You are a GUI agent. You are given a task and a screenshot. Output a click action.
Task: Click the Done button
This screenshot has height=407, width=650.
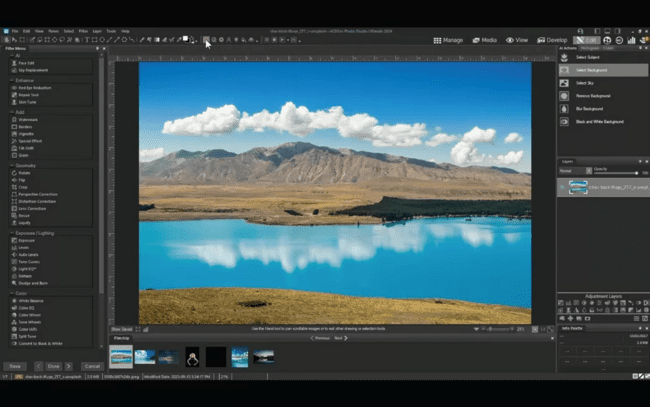(53, 366)
